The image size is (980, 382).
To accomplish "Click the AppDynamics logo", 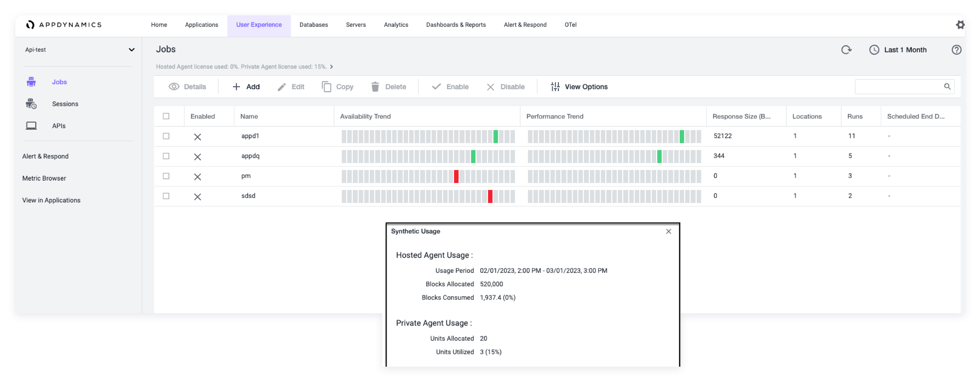I will tap(64, 25).
